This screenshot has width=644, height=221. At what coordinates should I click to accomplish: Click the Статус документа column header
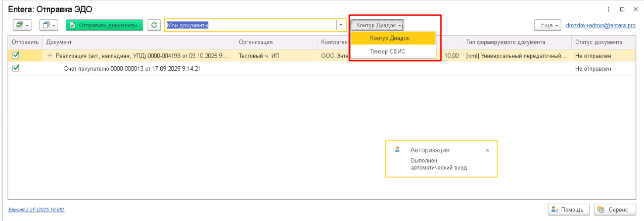[604, 42]
